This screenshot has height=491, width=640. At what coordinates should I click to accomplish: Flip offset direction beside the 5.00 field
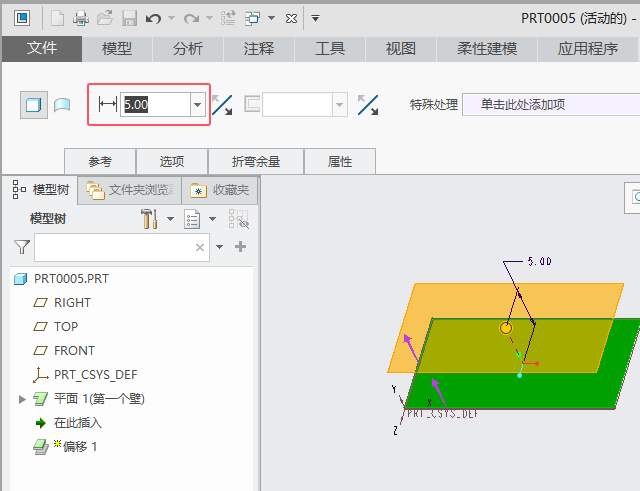[222, 105]
